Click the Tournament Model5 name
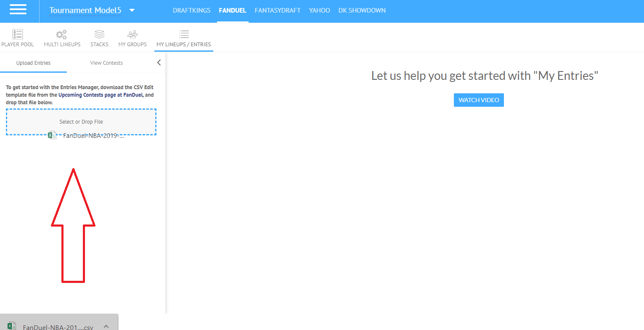 (x=85, y=10)
